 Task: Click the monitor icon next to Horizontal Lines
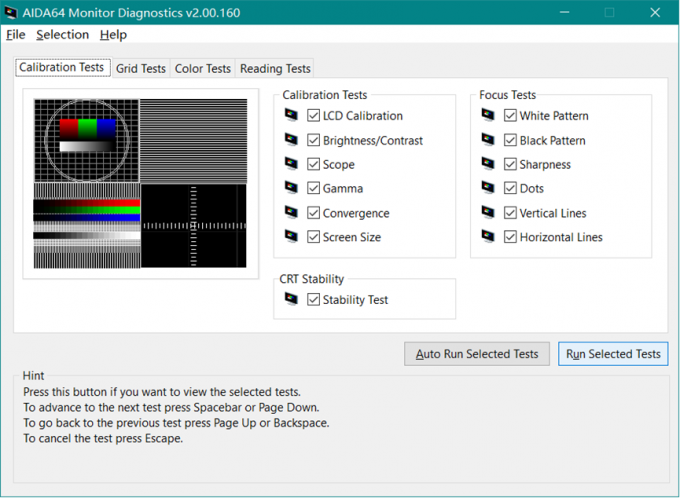487,237
